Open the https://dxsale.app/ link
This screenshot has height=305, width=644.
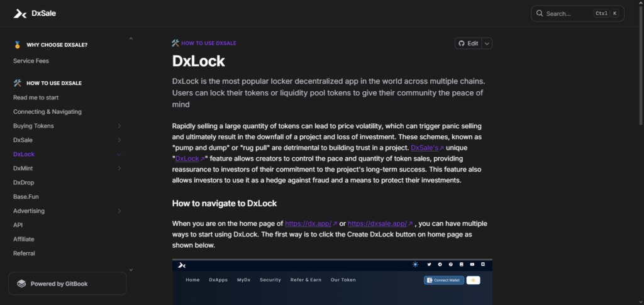pos(377,224)
